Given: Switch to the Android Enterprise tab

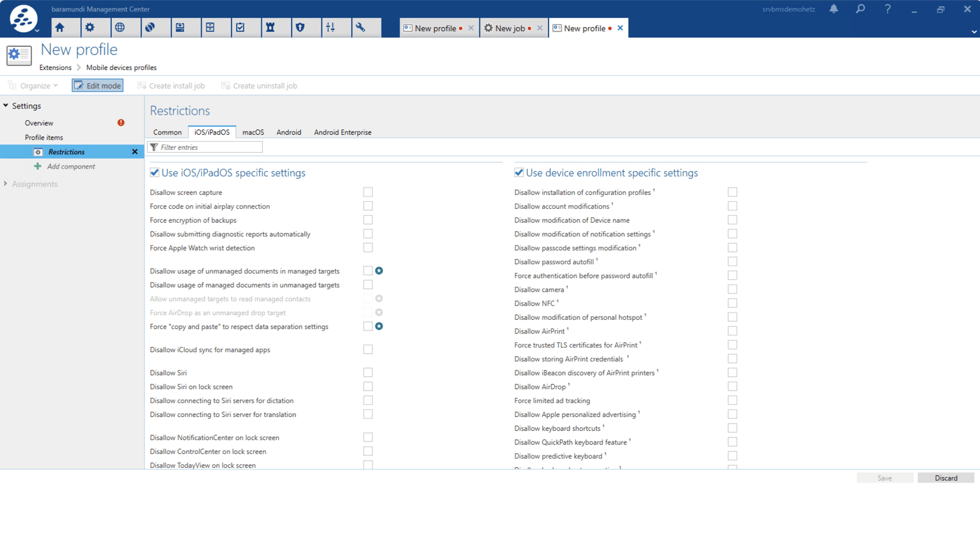Looking at the screenshot, I should click(x=342, y=132).
